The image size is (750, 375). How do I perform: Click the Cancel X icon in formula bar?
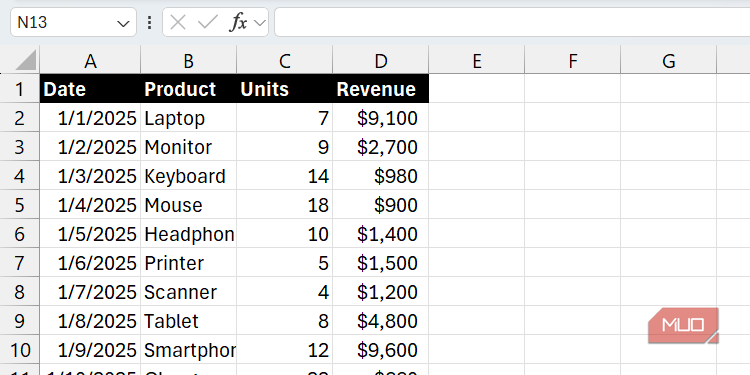pos(177,22)
